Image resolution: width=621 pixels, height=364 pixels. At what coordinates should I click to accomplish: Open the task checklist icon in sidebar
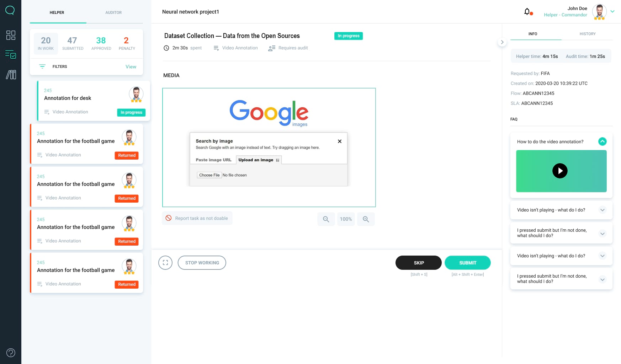pos(11,54)
